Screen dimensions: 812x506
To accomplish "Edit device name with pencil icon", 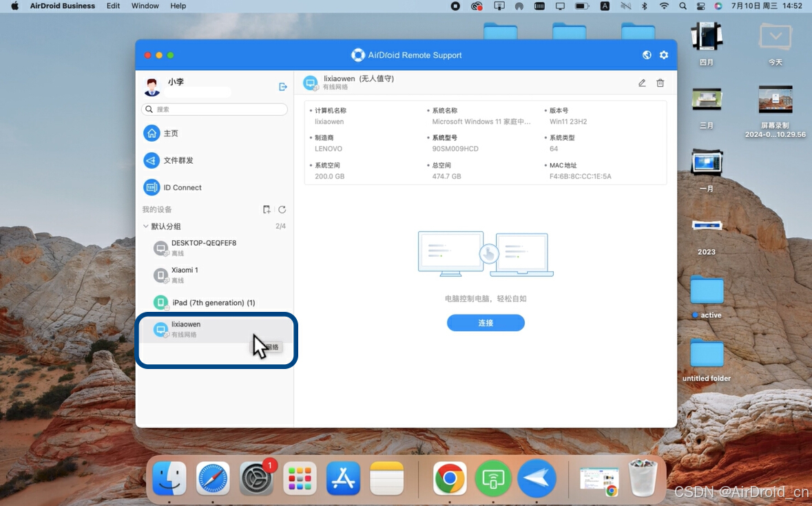I will [x=642, y=83].
